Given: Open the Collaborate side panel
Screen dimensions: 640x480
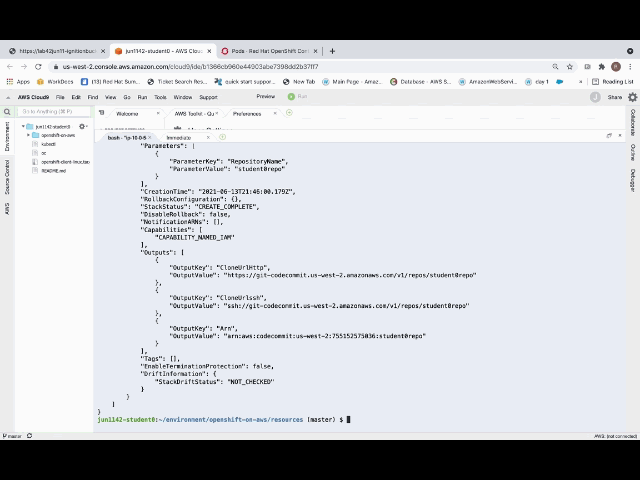Looking at the screenshot, I should pyautogui.click(x=633, y=122).
